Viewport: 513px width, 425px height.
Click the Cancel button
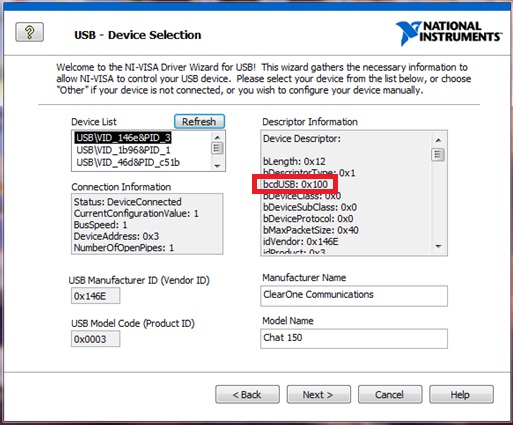pos(390,395)
